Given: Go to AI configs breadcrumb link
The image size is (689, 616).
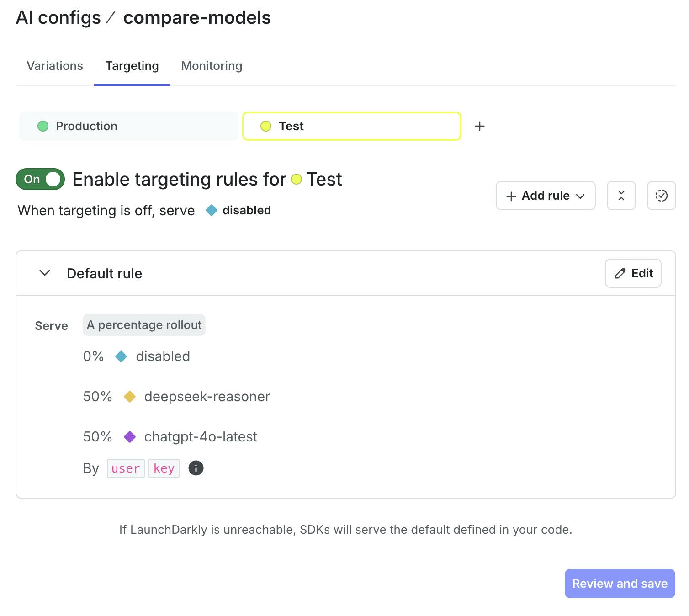Looking at the screenshot, I should coord(58,18).
